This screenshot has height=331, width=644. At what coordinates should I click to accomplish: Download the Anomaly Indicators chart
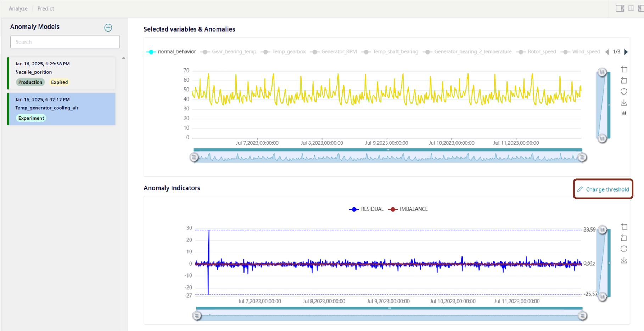pos(624,261)
